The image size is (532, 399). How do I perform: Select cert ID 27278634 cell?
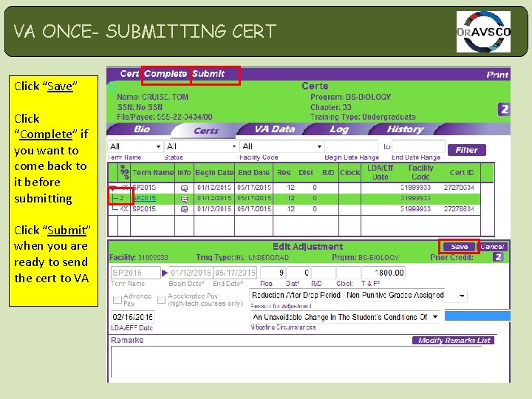[459, 208]
